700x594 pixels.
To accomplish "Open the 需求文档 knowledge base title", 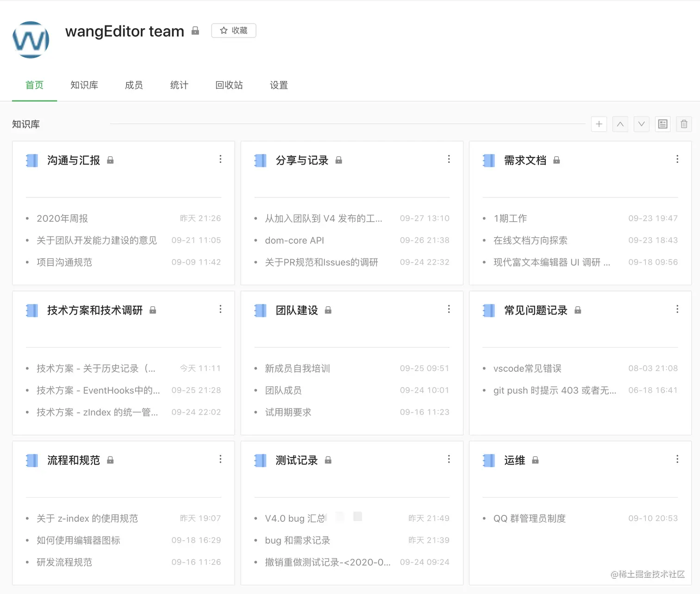I will 525,161.
